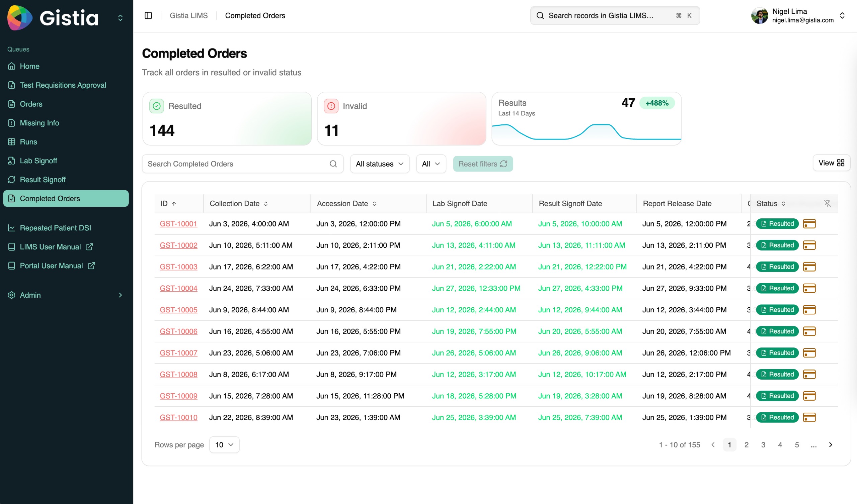This screenshot has width=857, height=504.
Task: Click the billing card icon for GST-10005
Action: (809, 310)
